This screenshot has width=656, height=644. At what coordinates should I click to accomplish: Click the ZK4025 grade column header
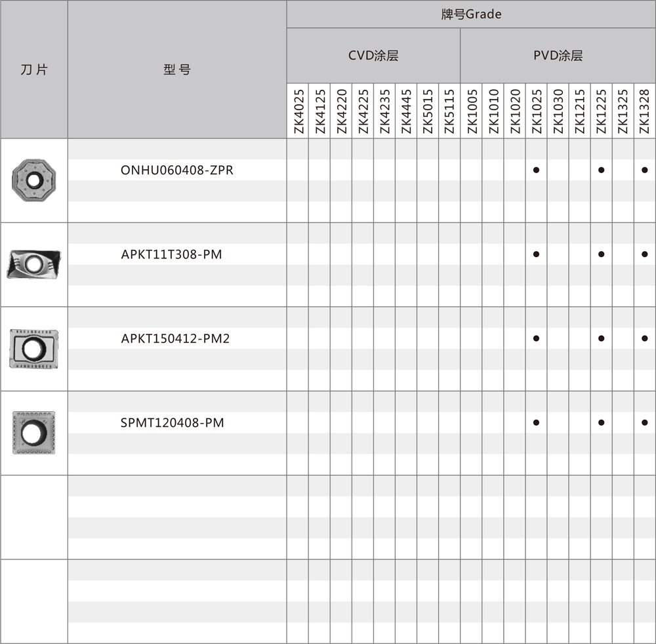click(x=298, y=111)
